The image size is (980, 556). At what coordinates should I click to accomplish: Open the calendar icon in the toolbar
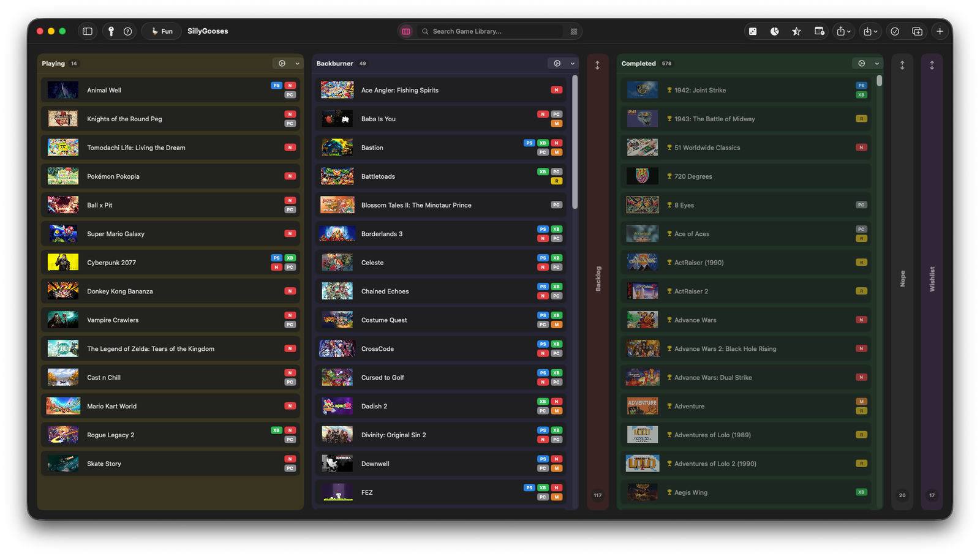tap(819, 31)
